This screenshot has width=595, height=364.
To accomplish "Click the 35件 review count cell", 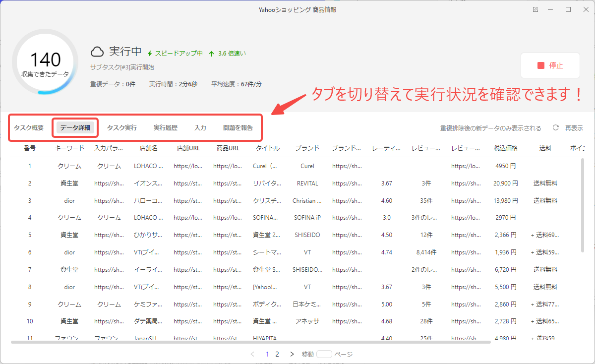I will click(426, 201).
